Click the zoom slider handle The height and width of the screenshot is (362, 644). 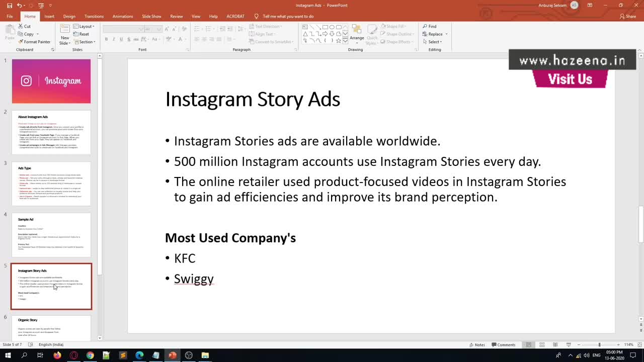[x=599, y=345]
